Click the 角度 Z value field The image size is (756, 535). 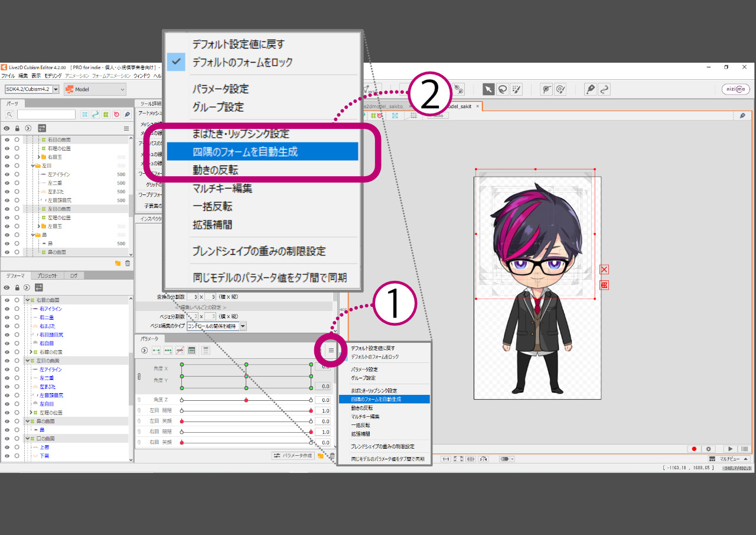click(322, 400)
